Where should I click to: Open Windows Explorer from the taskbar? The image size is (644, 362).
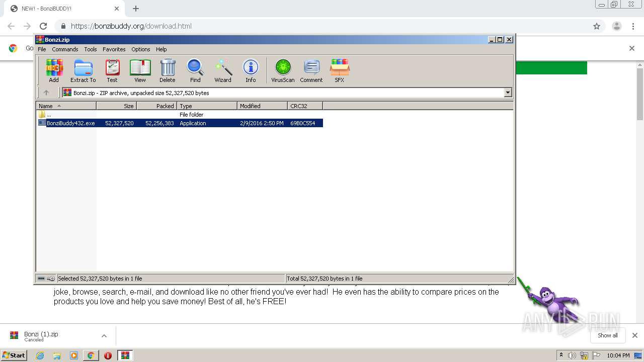pos(57,355)
